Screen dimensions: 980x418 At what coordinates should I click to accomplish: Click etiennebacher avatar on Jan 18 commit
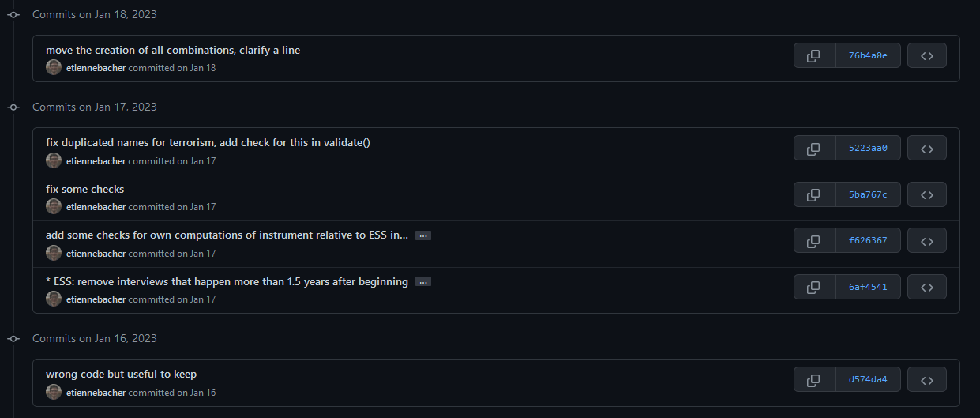coord(54,68)
